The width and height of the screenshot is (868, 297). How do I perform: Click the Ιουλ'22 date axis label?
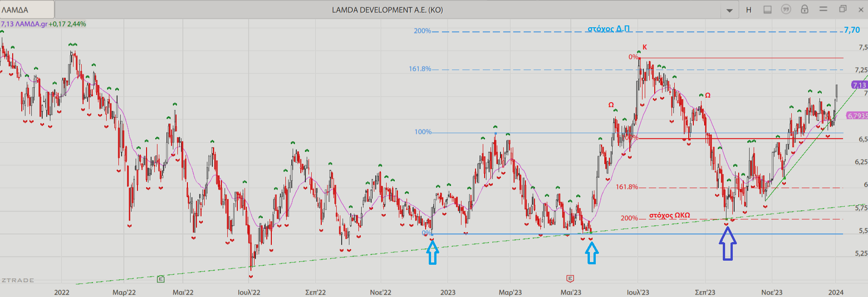pos(249,292)
